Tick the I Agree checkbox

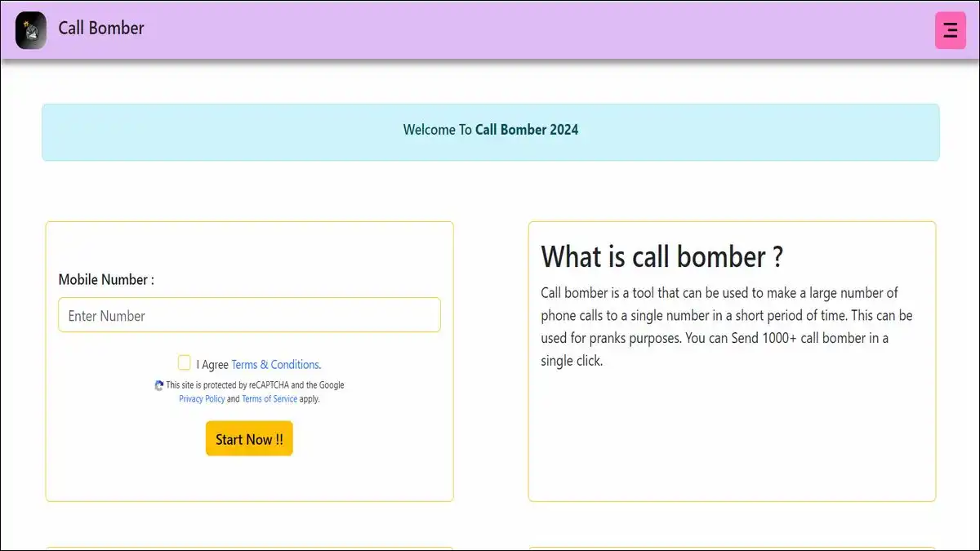[x=185, y=363]
